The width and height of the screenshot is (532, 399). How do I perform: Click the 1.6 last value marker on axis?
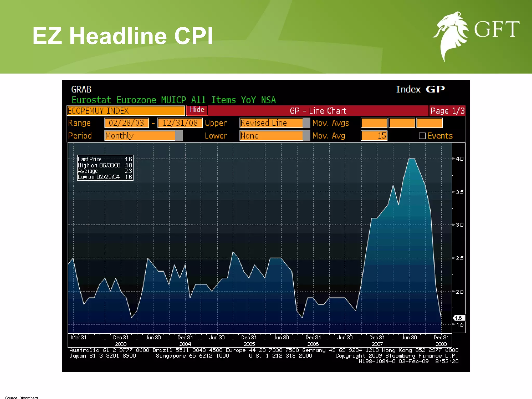459,318
